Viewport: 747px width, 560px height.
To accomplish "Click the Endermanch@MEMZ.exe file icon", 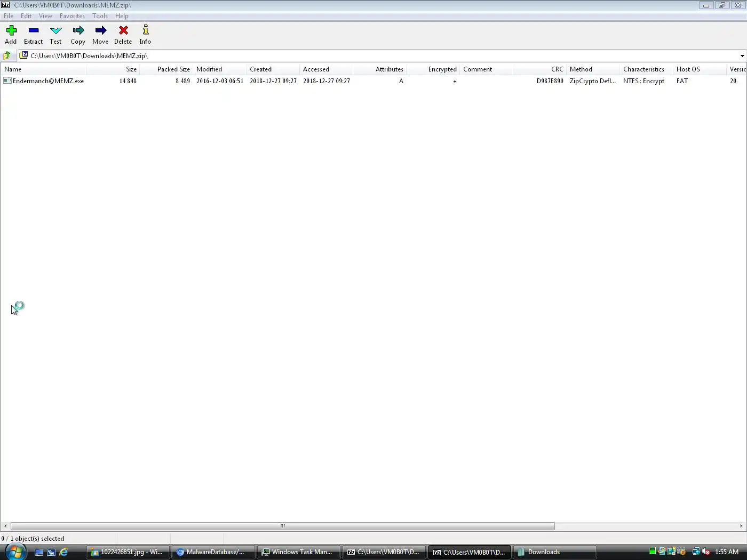I will [7, 81].
